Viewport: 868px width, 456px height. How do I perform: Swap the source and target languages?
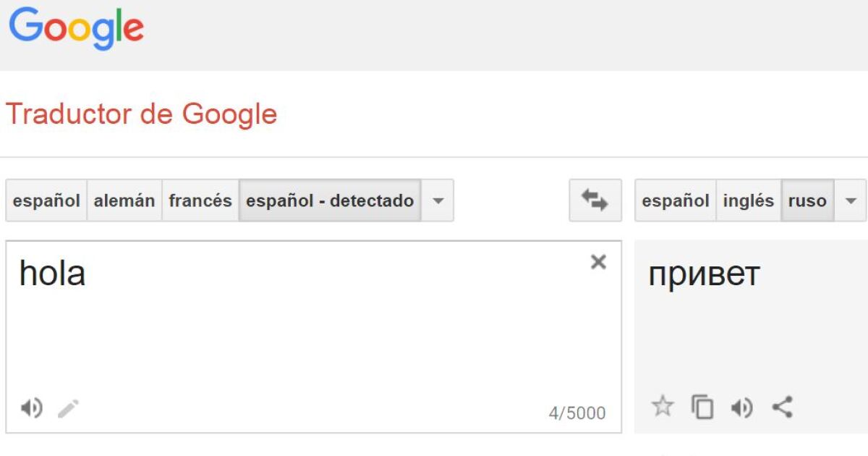coord(595,200)
